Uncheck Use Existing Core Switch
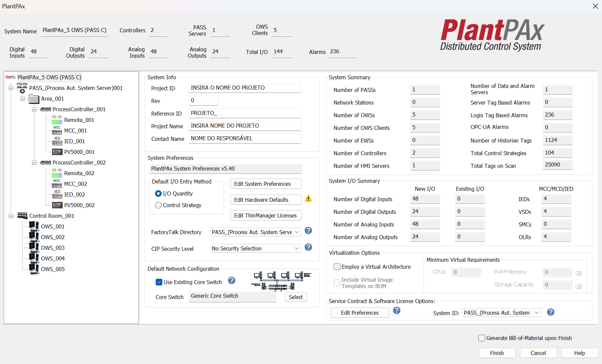This screenshot has width=602, height=364. click(x=159, y=282)
